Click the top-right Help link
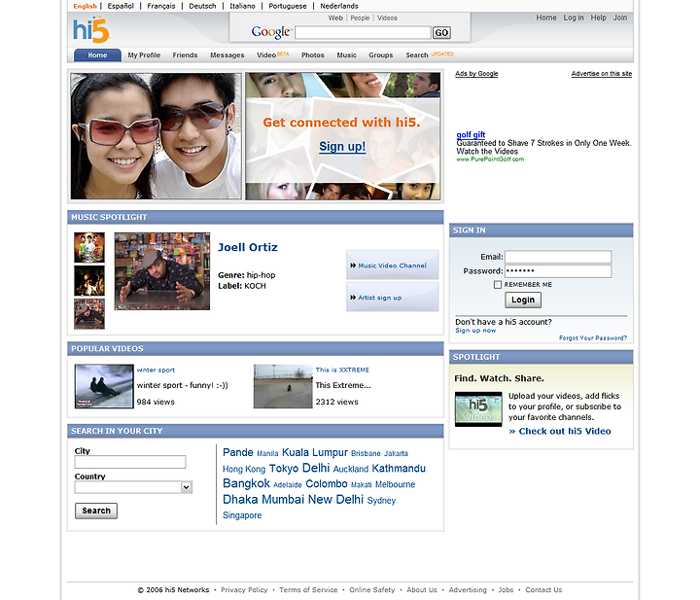700x600 pixels. 598,18
